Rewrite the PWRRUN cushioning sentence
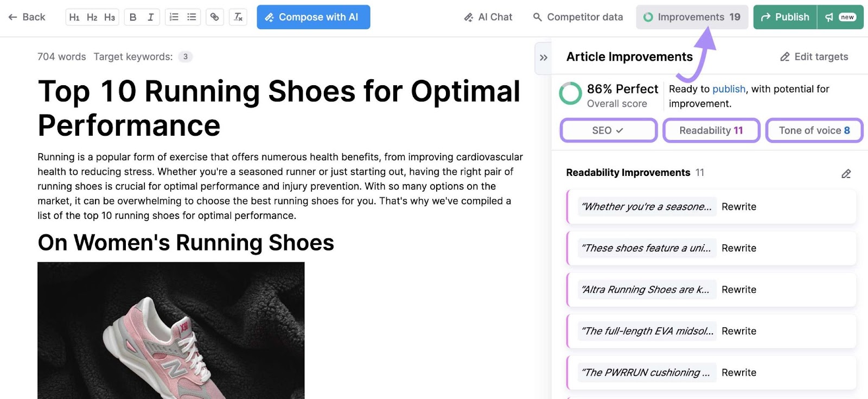Viewport: 868px width, 399px height. (x=739, y=372)
